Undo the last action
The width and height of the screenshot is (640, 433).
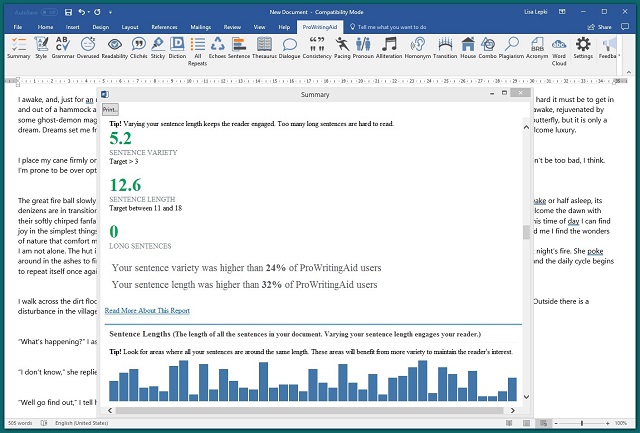(82, 12)
